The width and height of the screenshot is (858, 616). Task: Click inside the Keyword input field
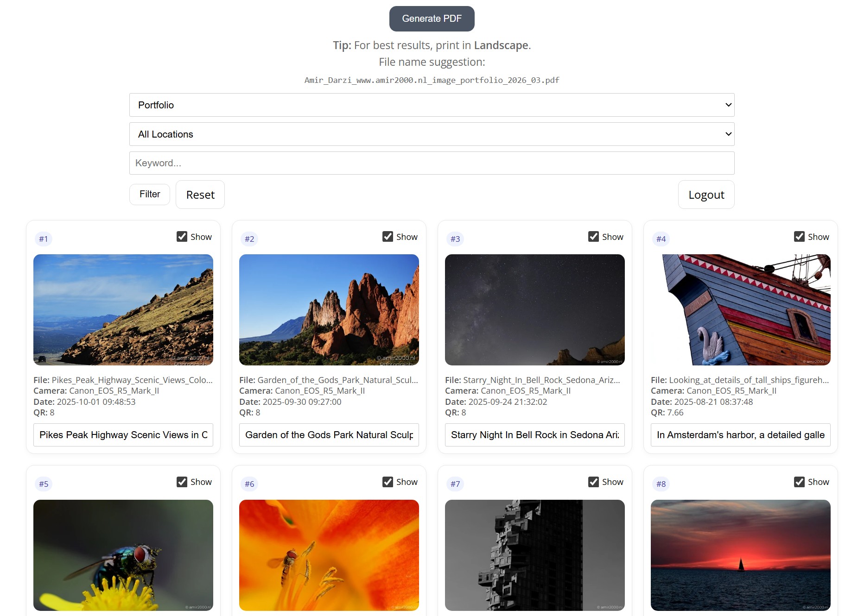pos(431,163)
